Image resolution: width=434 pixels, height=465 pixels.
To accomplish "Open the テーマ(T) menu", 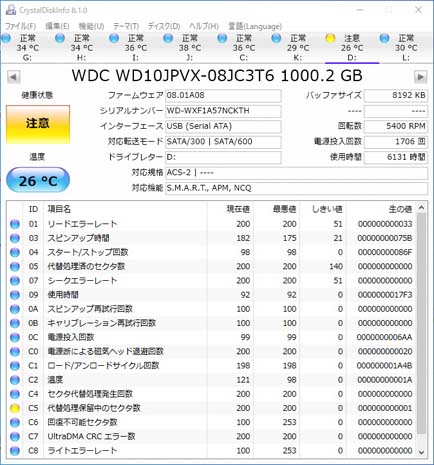I will point(126,26).
